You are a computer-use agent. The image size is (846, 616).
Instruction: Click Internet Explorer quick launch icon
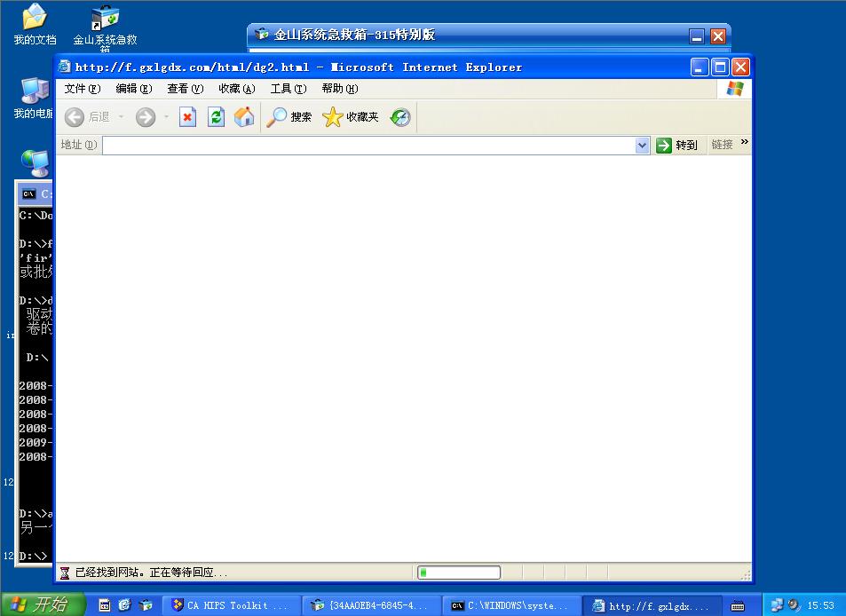[124, 605]
